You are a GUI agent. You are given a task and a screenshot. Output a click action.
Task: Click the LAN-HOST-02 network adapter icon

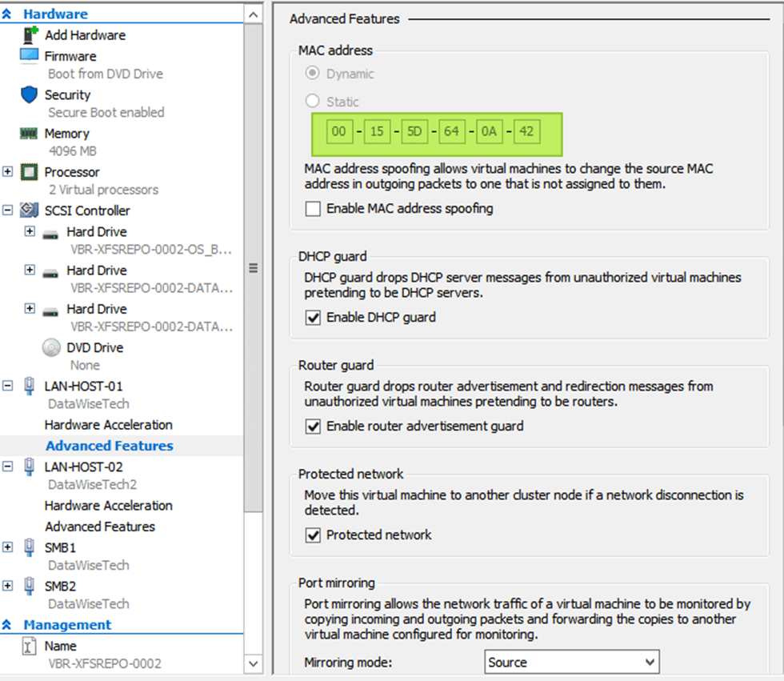(30, 467)
